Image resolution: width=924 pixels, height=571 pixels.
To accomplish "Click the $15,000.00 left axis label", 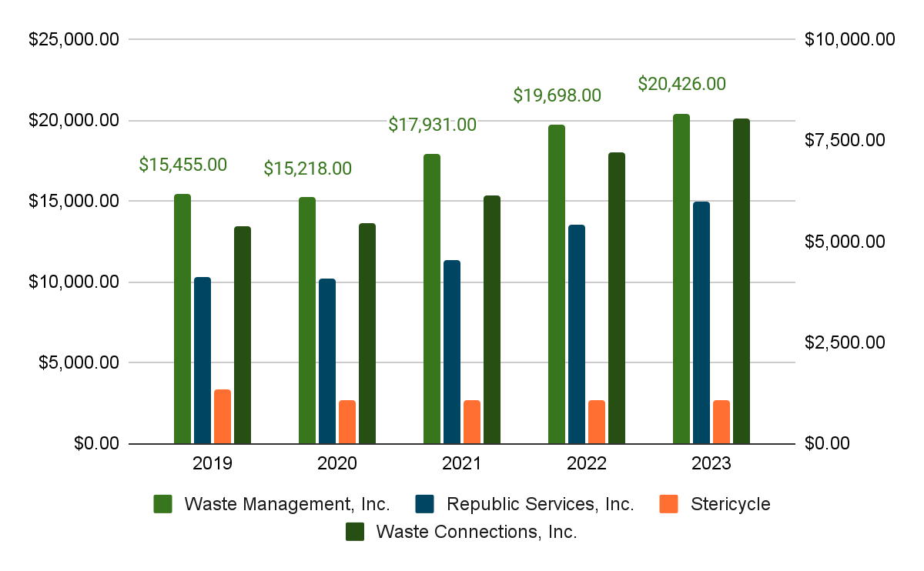I will pyautogui.click(x=73, y=201).
